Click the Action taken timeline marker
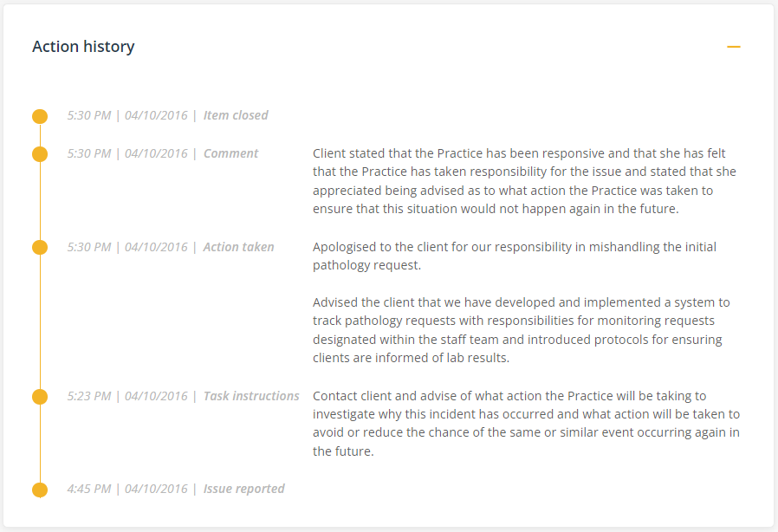 click(x=40, y=248)
